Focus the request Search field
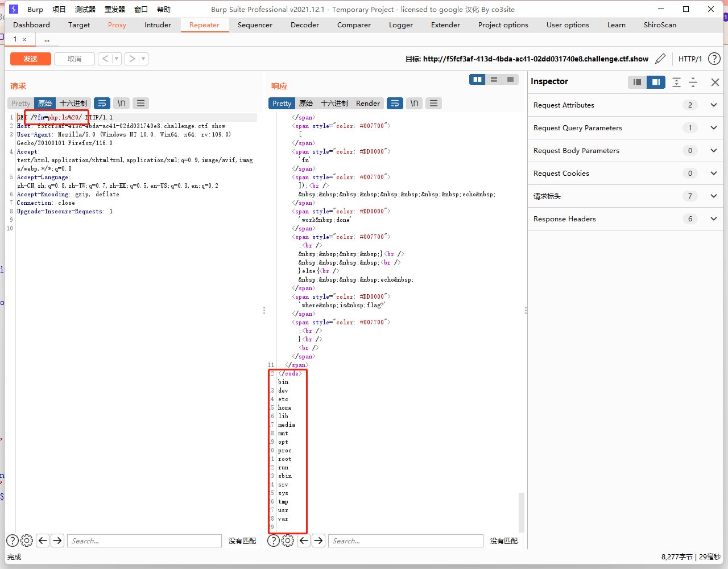The width and height of the screenshot is (728, 569). point(144,541)
